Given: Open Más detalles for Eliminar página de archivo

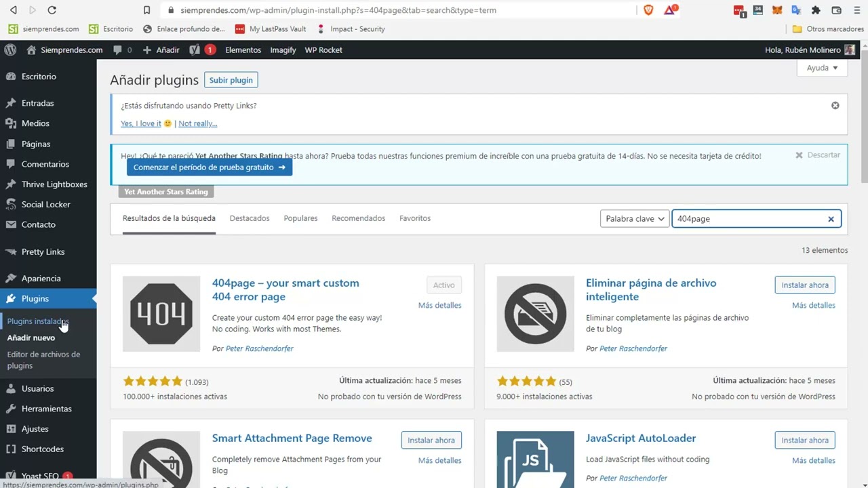Looking at the screenshot, I should (x=814, y=306).
